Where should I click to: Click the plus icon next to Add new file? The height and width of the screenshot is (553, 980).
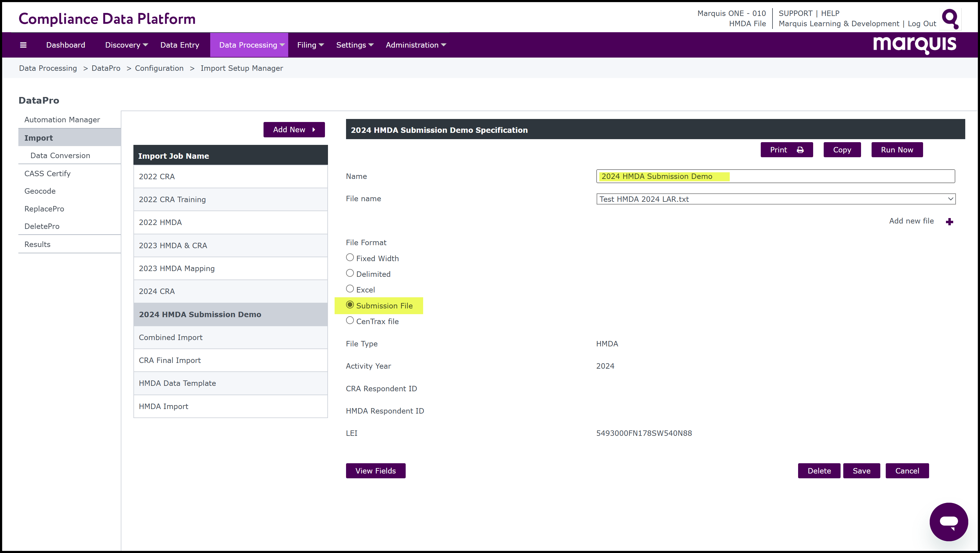click(949, 221)
